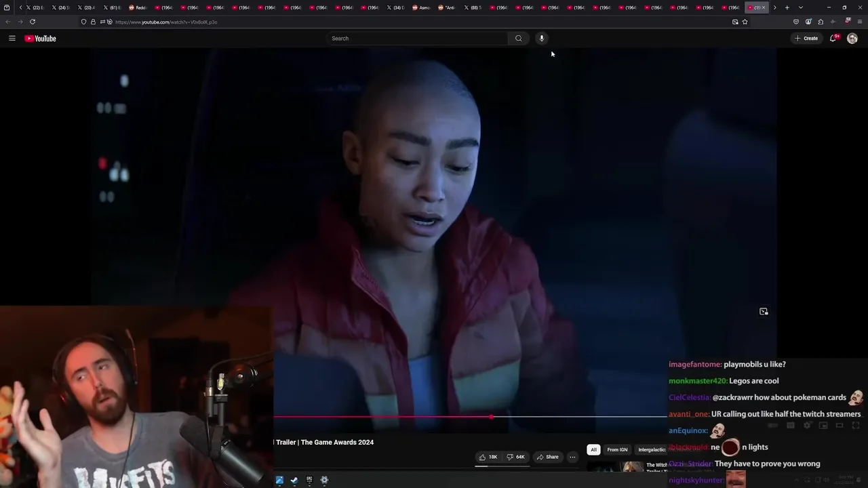Go to the YouTube home logo
Viewport: 868px width, 488px height.
coord(40,39)
